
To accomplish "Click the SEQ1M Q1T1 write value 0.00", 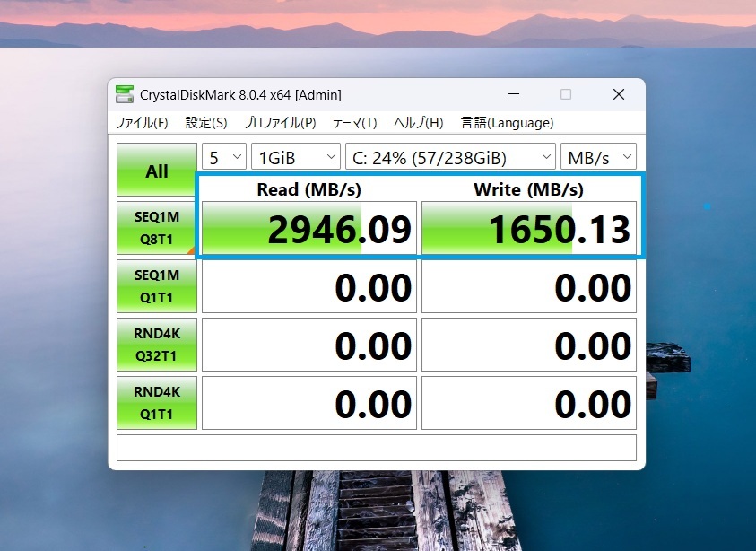I will tap(529, 286).
